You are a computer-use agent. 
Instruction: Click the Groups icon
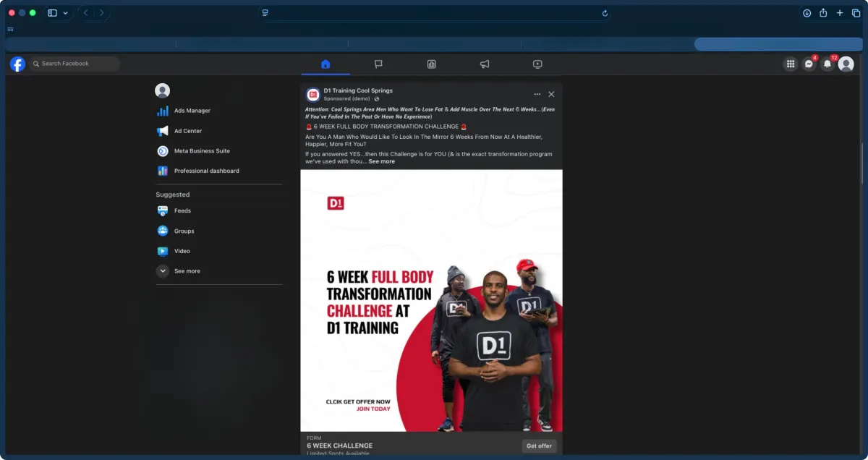point(163,231)
